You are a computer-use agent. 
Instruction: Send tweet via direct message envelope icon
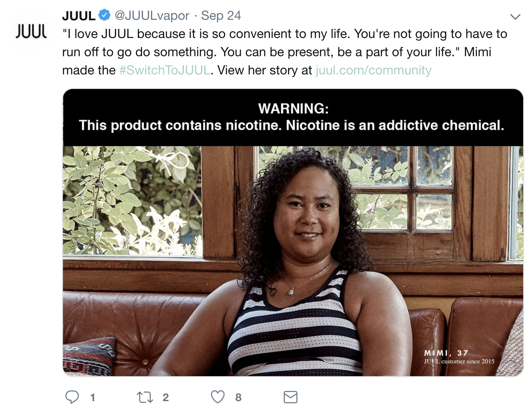tap(290, 397)
